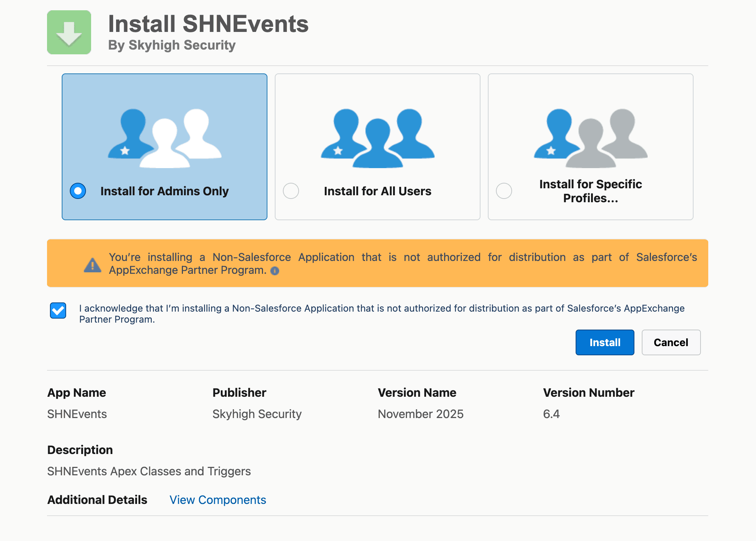This screenshot has height=541, width=756.
Task: Open the info icon after Partner Program
Action: 275,271
